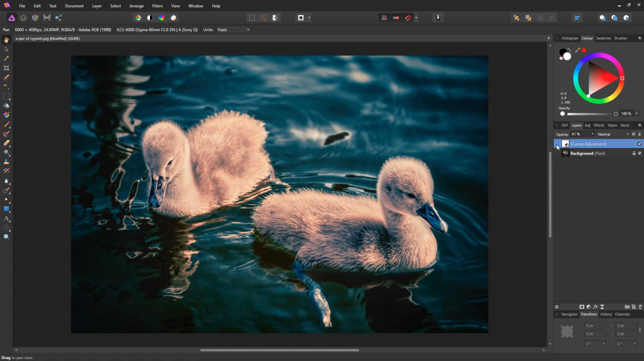Toggle lock on the Background layer

coord(634,153)
